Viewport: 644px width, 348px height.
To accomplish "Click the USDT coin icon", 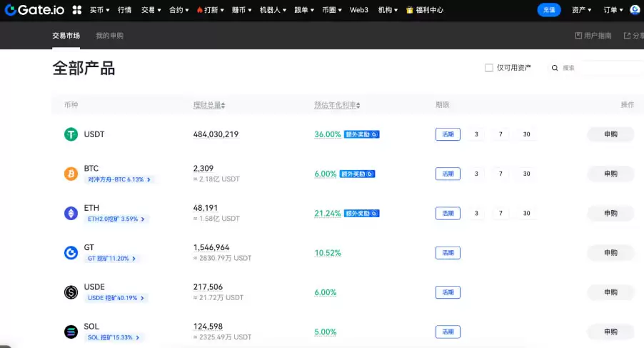I will point(71,134).
